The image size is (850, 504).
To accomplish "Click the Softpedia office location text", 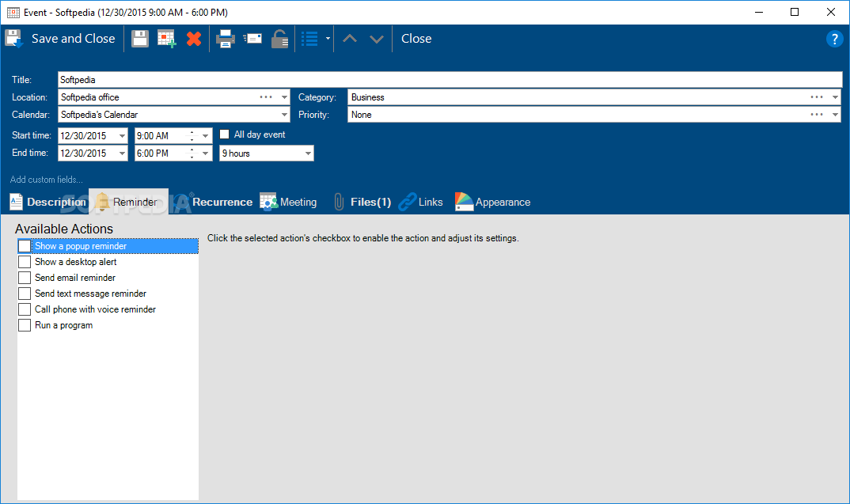I will [x=90, y=97].
